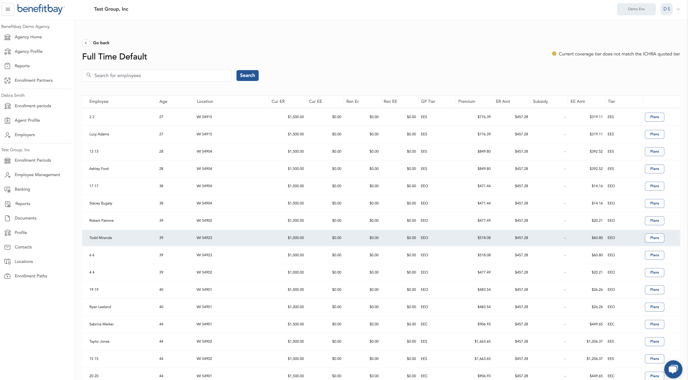This screenshot has height=380, width=688.
Task: Select the Robert Patrone employee name
Action: click(101, 220)
